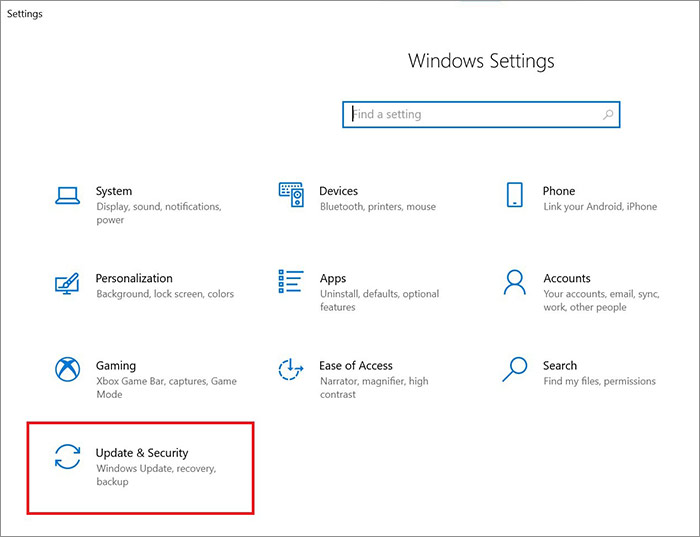Open the Ease of Access icon
Screen dimensions: 700x537
(291, 369)
